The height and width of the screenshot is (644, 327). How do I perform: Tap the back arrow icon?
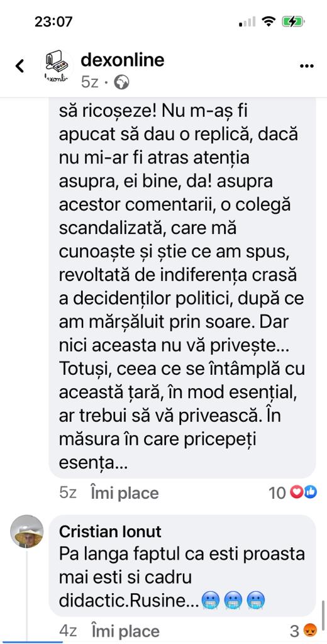point(19,65)
